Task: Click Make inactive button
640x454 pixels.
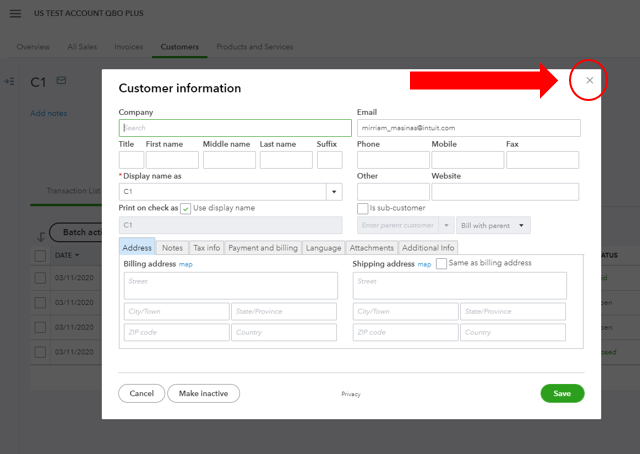Action: [203, 393]
